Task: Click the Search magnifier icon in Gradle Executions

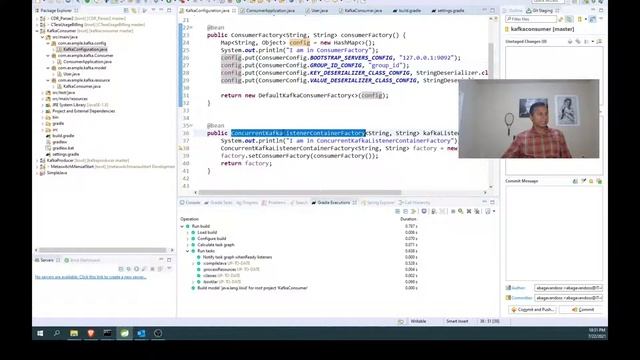Action: pos(461,211)
